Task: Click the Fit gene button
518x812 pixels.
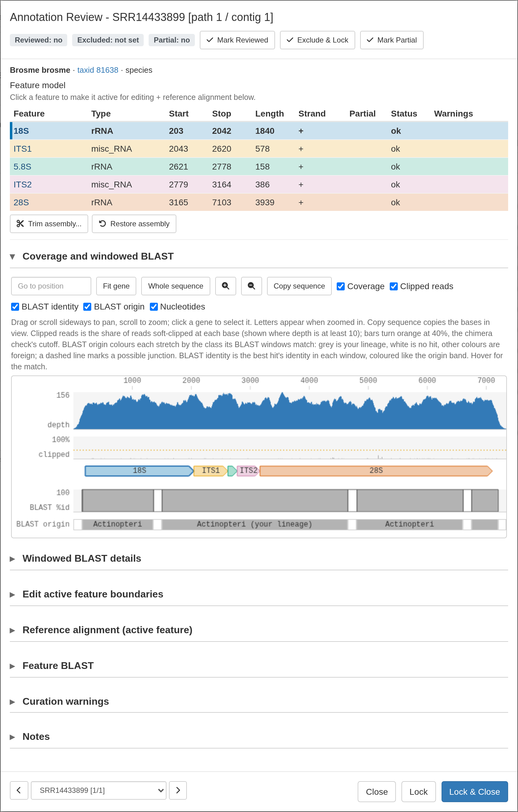Action: (116, 286)
